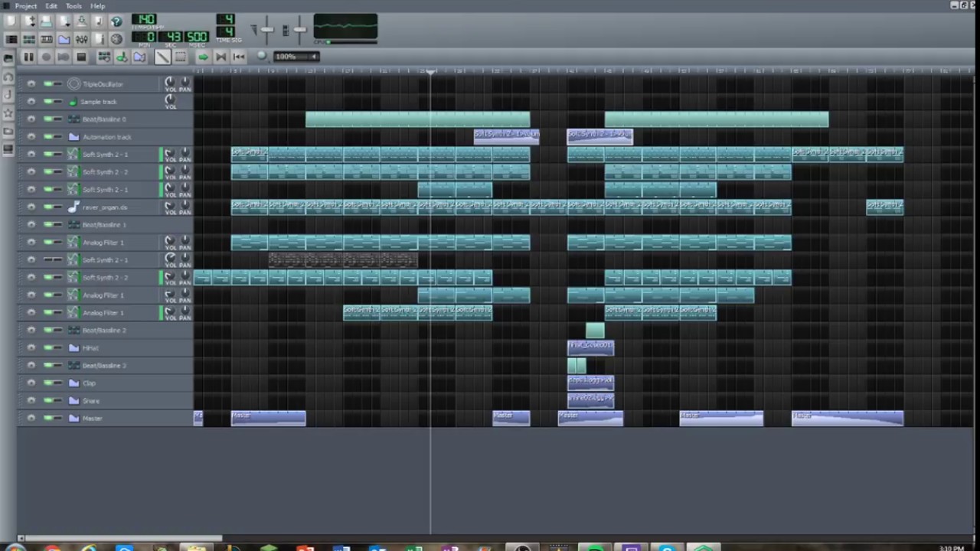980x551 pixels.
Task: Toggle auto-scrolling green arrow icon
Action: point(203,57)
